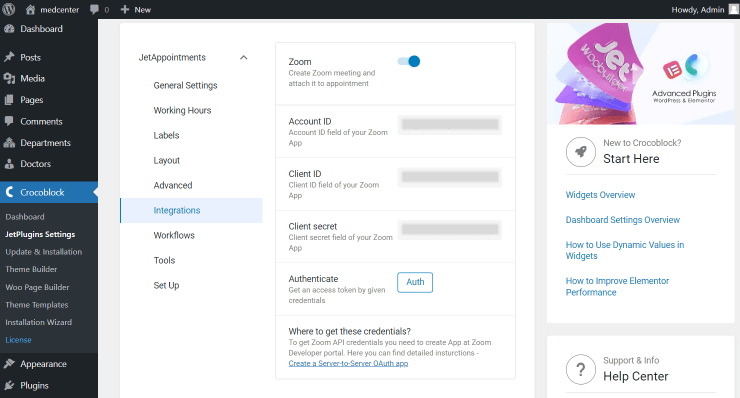Click the Jet Advanced Plugins banner image
This screenshot has height=398, width=740.
tap(640, 74)
